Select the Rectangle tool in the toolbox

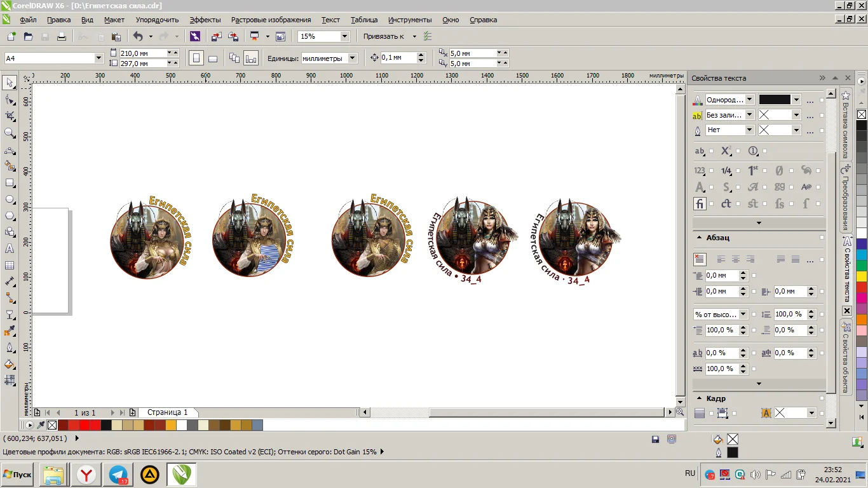tap(10, 182)
